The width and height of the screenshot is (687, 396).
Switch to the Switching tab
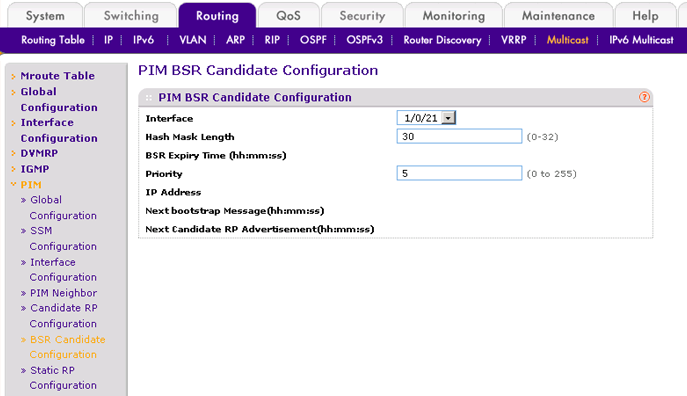click(131, 16)
